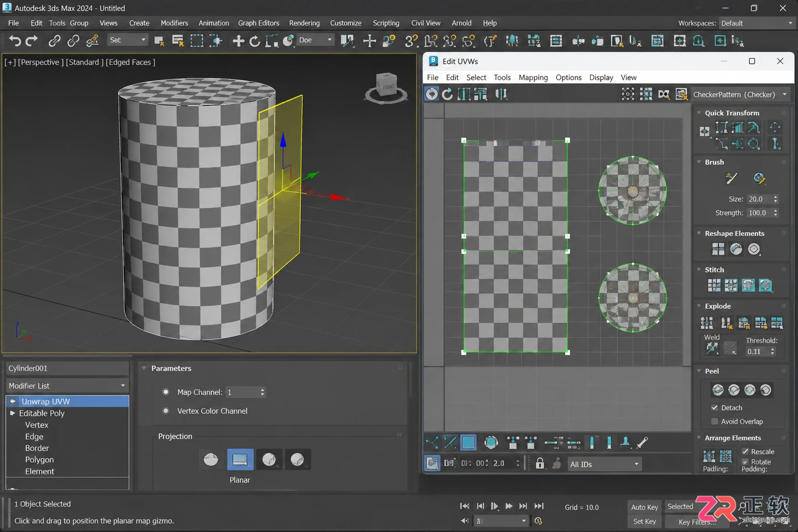Open the Mapping menu in Edit UVWs
The height and width of the screenshot is (532, 798).
[x=533, y=78]
